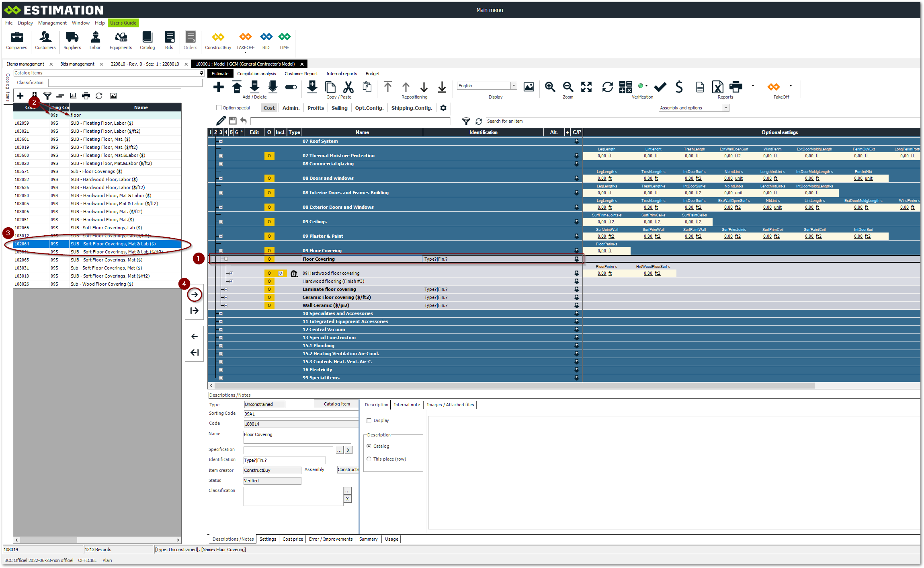Click the User's Guide button
Viewport: 924px width, 568px height.
pos(123,23)
